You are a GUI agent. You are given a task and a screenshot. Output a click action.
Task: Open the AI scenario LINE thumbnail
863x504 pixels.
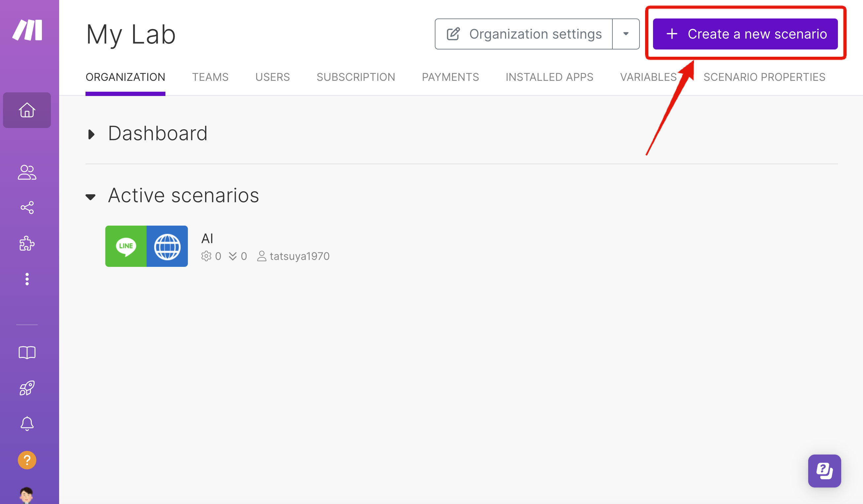(x=126, y=246)
